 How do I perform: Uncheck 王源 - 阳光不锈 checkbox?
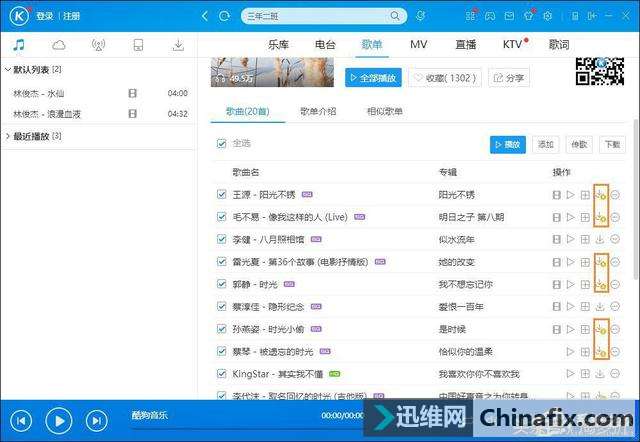pos(222,194)
